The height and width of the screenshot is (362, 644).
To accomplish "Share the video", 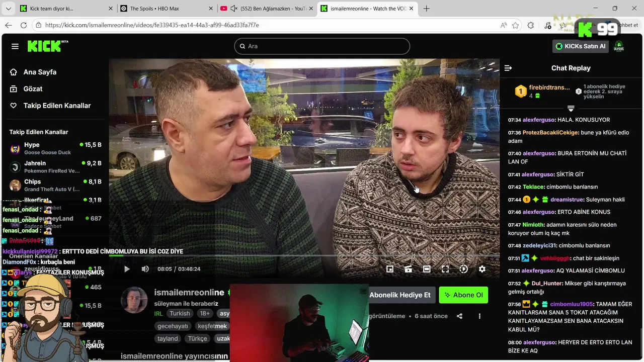I will (x=459, y=316).
